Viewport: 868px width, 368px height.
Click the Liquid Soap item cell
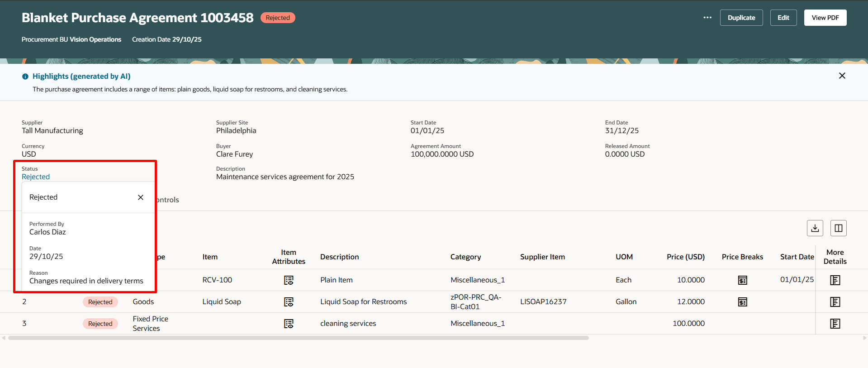click(222, 301)
